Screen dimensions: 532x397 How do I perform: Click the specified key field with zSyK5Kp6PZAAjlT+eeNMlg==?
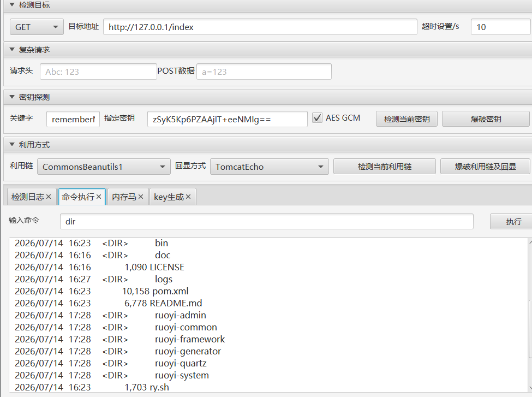pyautogui.click(x=228, y=119)
